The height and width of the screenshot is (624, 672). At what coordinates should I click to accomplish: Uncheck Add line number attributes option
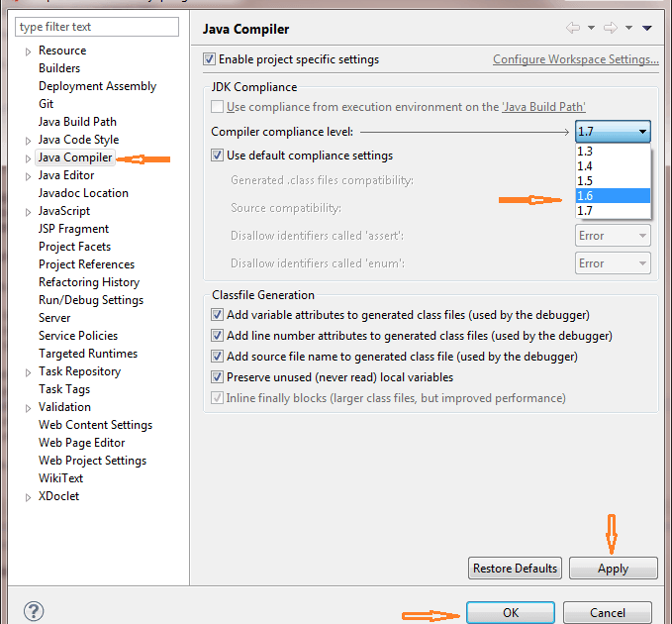(x=218, y=336)
